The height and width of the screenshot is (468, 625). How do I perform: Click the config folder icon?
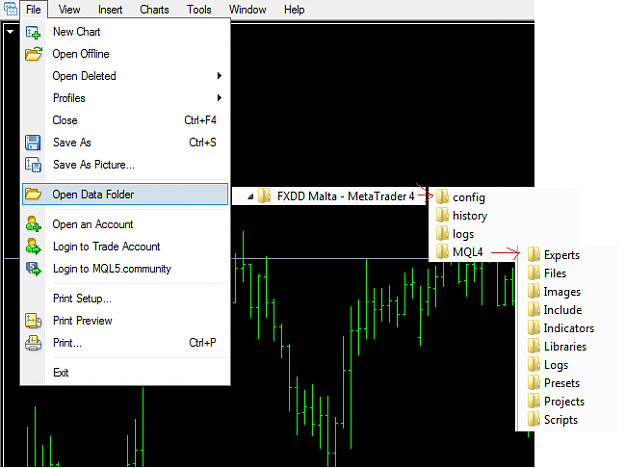[x=442, y=197]
